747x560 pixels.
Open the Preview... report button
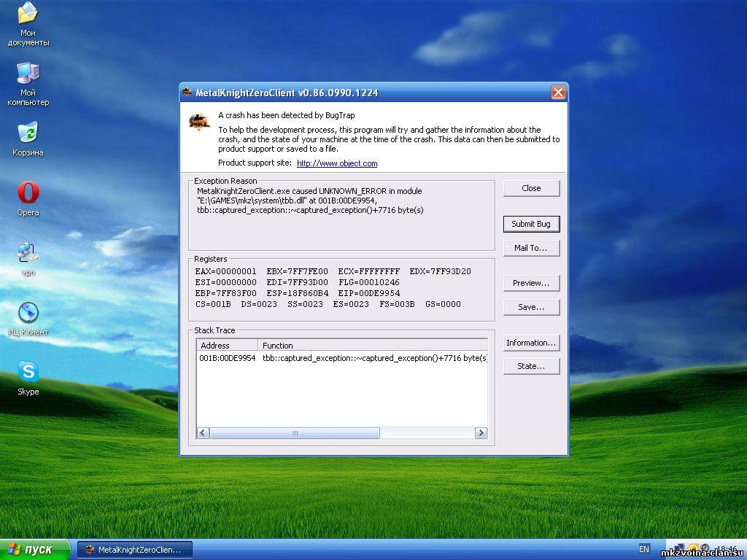(531, 283)
